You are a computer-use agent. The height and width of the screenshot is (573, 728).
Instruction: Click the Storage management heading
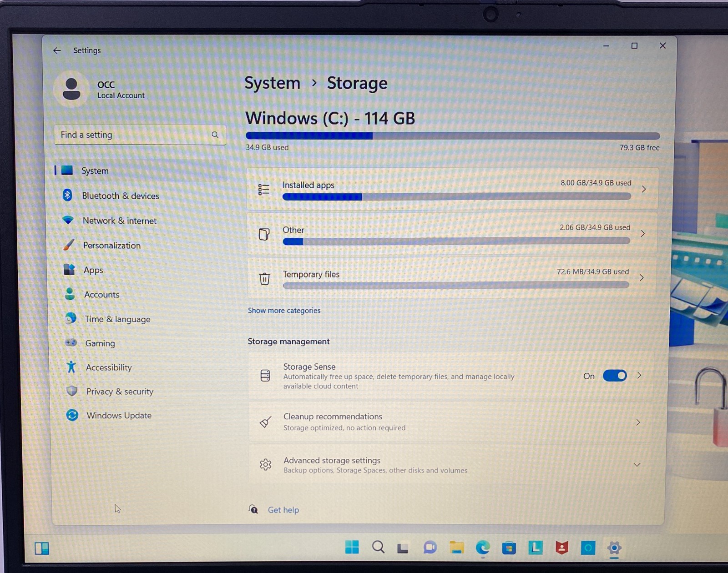(288, 341)
